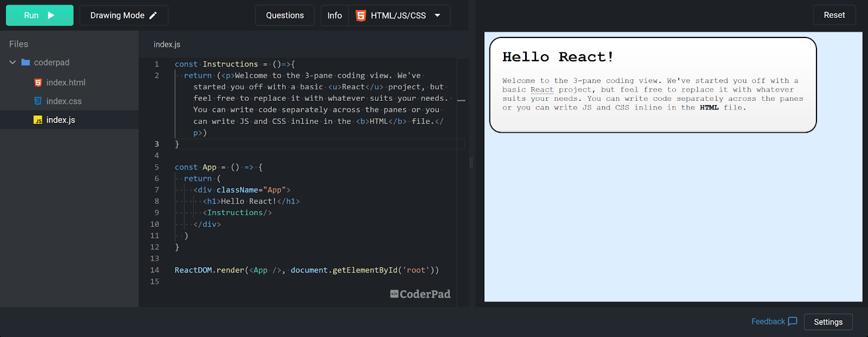The height and width of the screenshot is (337, 868).
Task: Click the pencil icon in Drawing Mode
Action: pos(153,15)
